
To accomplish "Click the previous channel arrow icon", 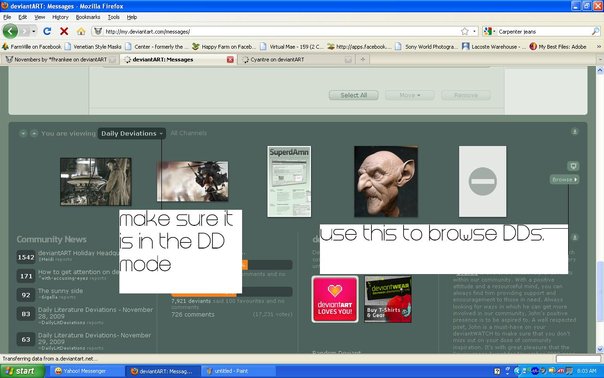I will tap(23, 133).
